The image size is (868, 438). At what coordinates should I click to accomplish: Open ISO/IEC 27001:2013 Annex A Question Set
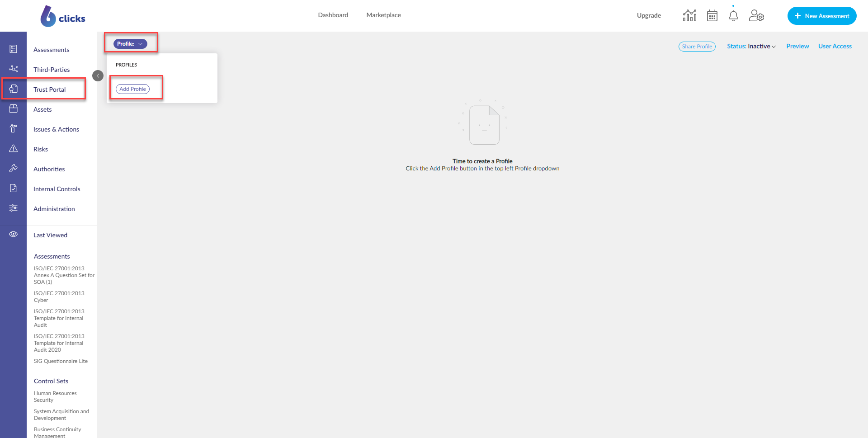click(64, 275)
